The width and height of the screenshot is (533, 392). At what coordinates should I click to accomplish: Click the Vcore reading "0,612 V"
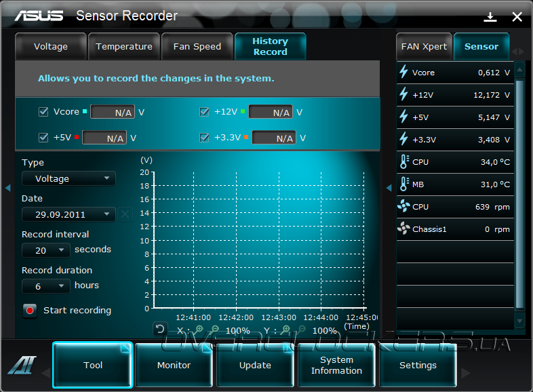click(x=494, y=73)
